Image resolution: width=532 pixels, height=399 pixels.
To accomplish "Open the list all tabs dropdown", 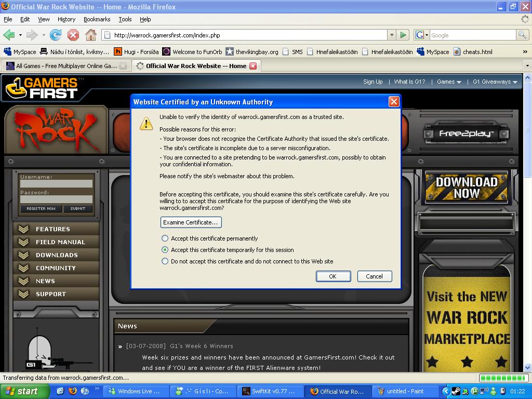I will pyautogui.click(x=527, y=65).
